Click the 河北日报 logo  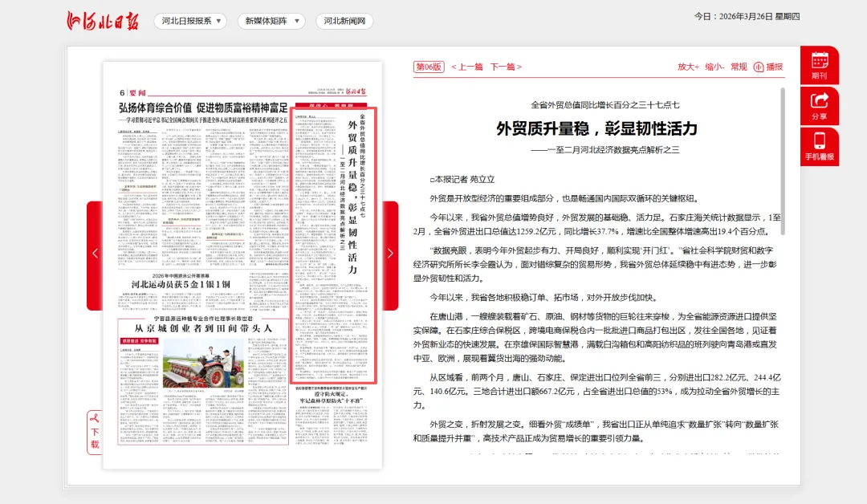[x=102, y=21]
